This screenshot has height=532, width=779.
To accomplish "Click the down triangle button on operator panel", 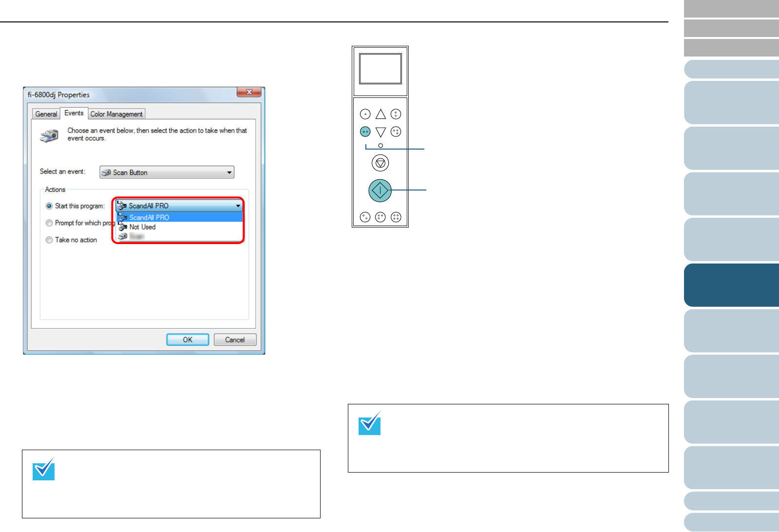I will coord(380,132).
